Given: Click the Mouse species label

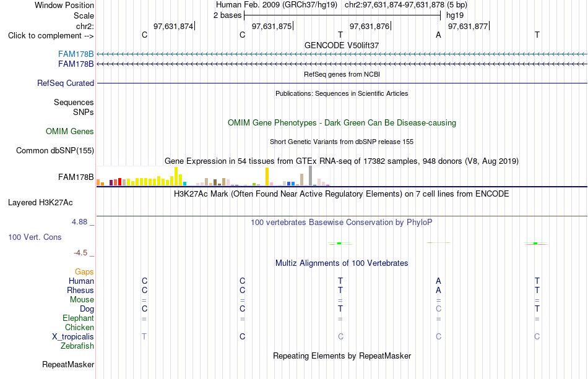Looking at the screenshot, I should point(82,300).
